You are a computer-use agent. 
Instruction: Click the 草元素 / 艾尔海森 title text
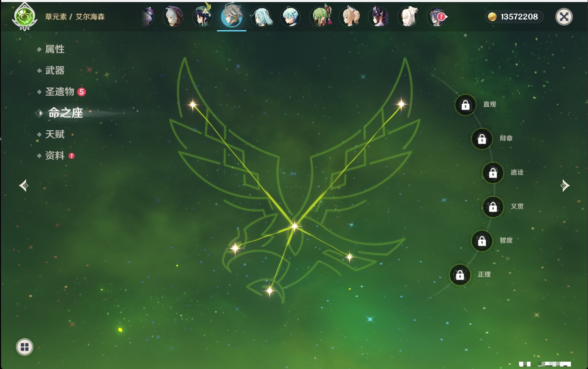coord(75,17)
